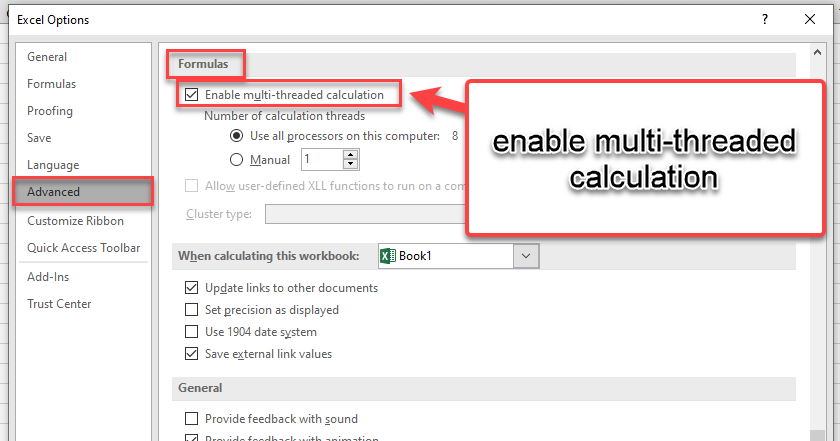Enable Use 1904 date system

(x=191, y=332)
